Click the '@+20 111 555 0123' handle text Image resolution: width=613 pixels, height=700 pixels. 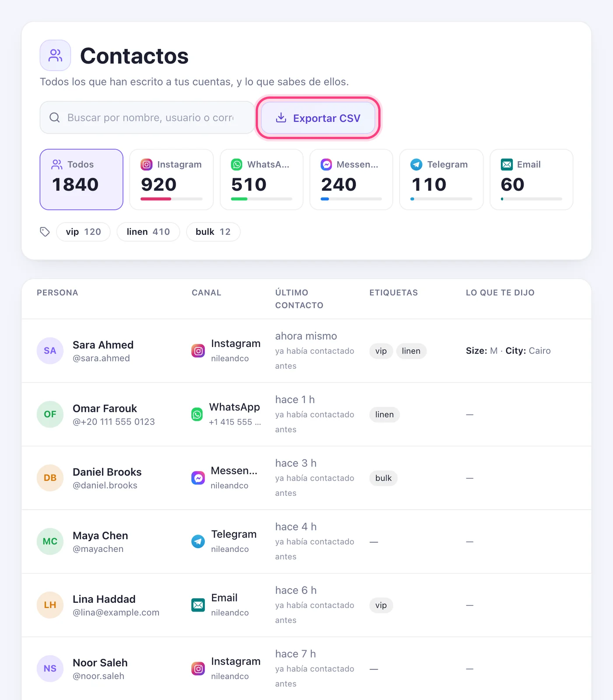point(114,422)
